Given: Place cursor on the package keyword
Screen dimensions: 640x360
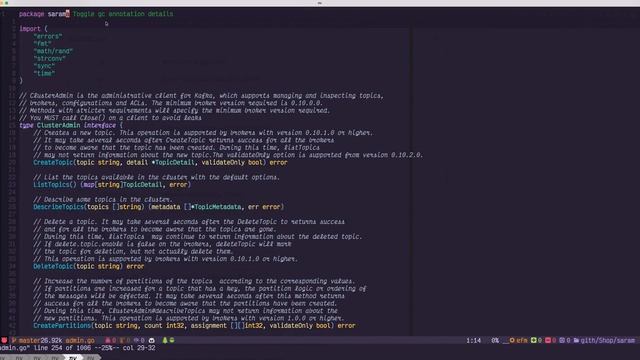Looking at the screenshot, I should (x=31, y=14).
